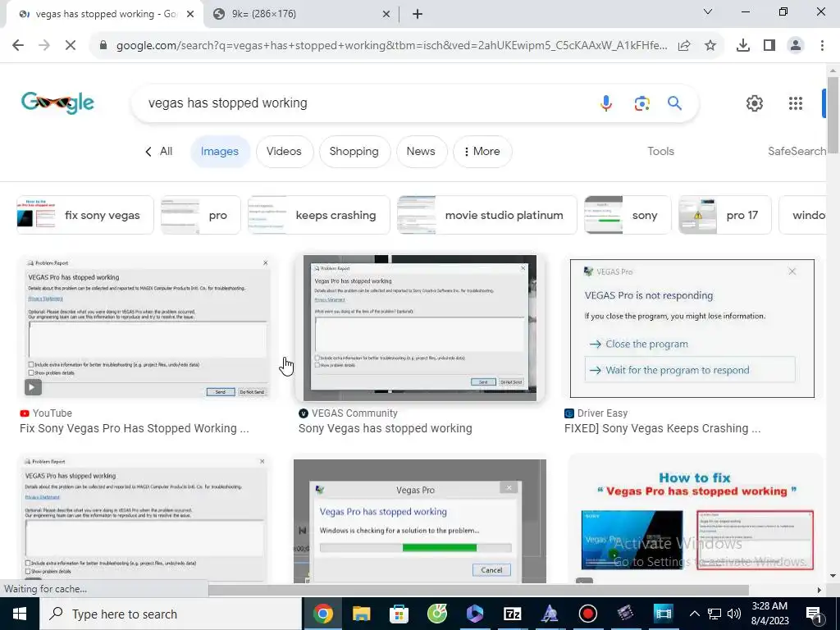Switch to Shopping results
Screen dimensions: 840x630
point(354,152)
